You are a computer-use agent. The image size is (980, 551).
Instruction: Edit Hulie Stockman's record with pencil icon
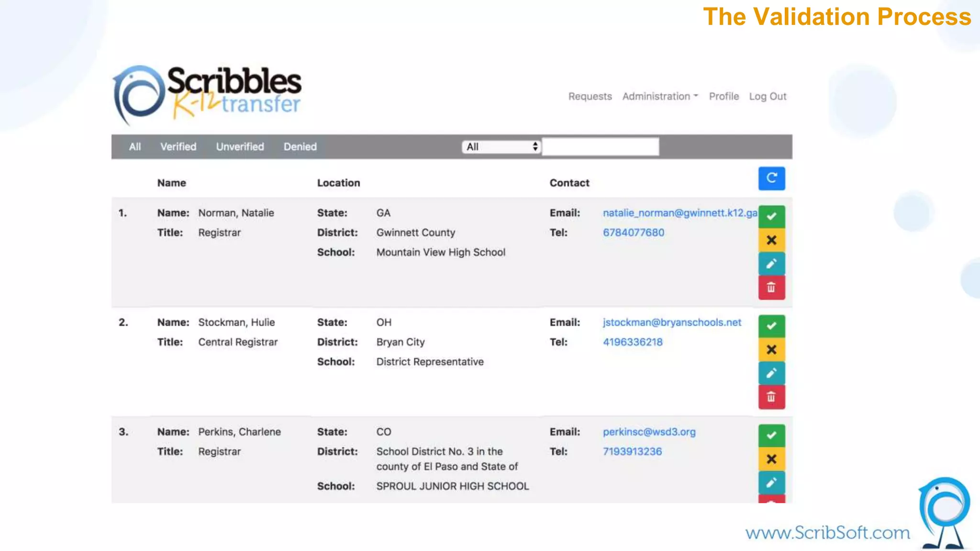pos(771,373)
